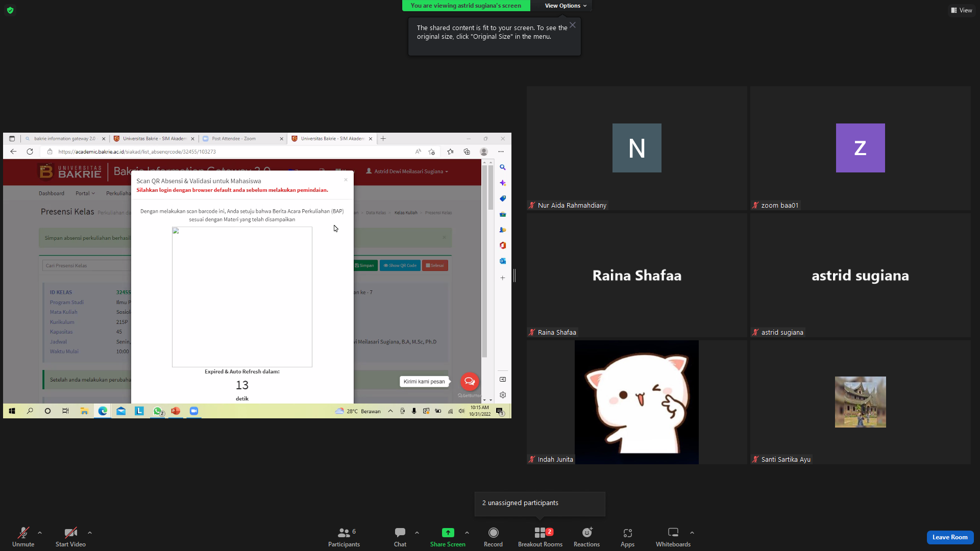Click the browser address bar URL
Screen dimensions: 980x551
[x=137, y=152]
